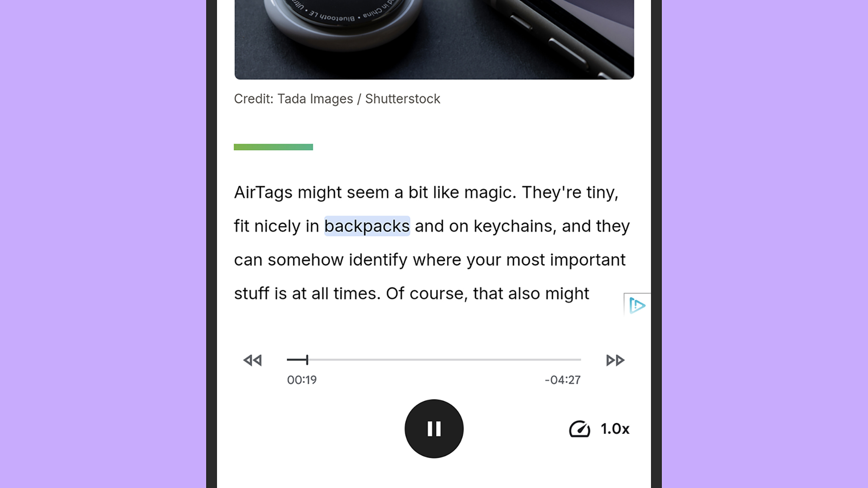Click the fast-forward double-arrow icon
This screenshot has width=868, height=488.
615,360
